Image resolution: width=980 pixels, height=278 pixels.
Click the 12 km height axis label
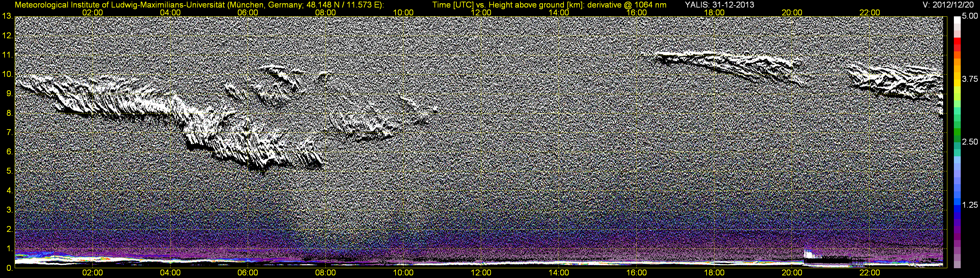coord(7,35)
